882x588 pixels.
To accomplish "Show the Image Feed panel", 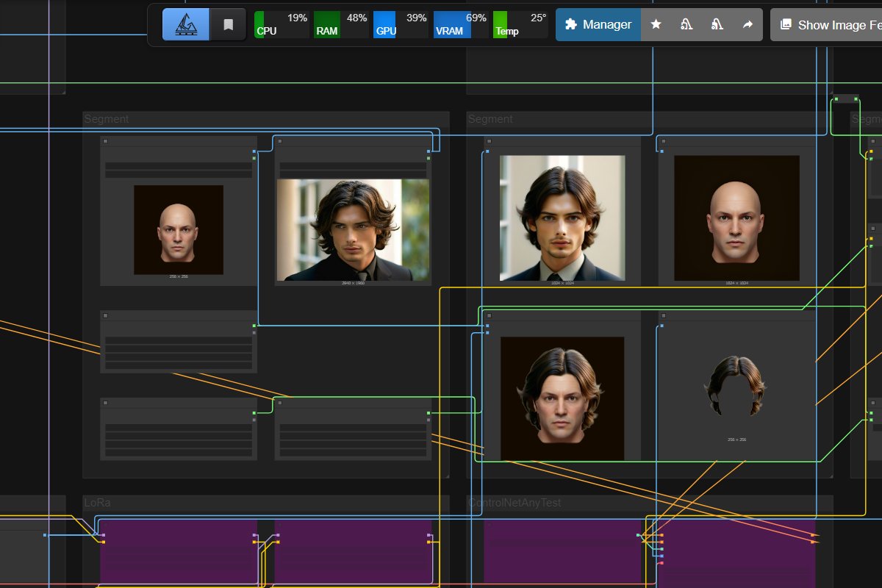I will point(826,24).
